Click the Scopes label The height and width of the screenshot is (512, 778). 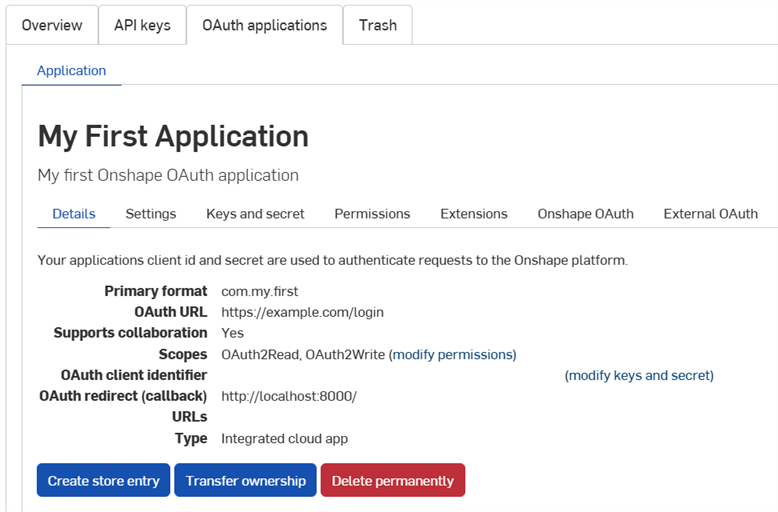[183, 354]
